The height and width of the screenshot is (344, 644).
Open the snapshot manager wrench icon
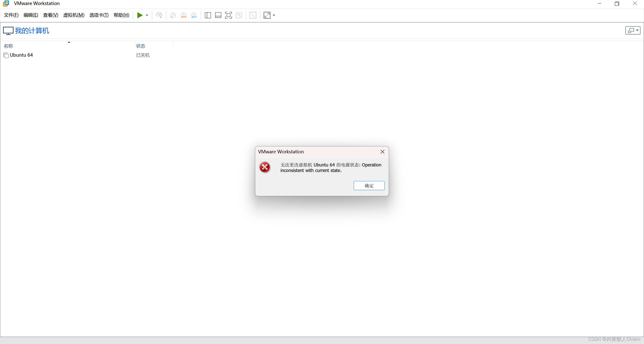point(194,15)
